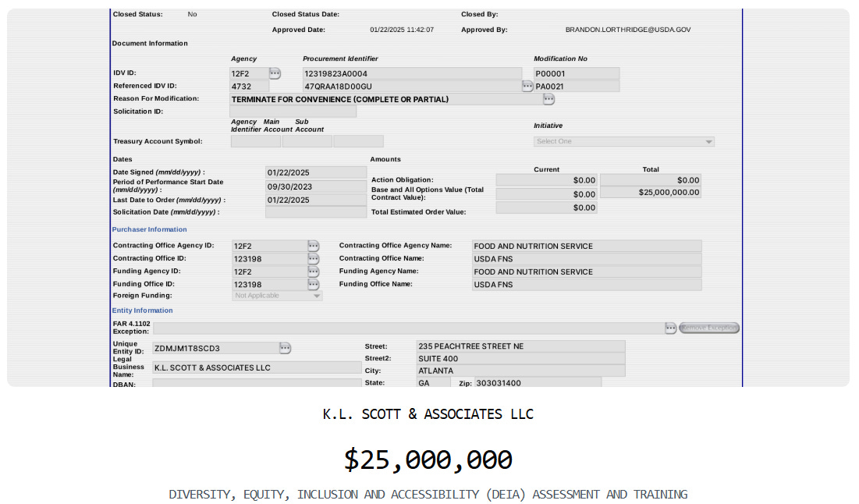Open the Reason For Modification lookup icon
The image size is (859, 504).
point(548,99)
